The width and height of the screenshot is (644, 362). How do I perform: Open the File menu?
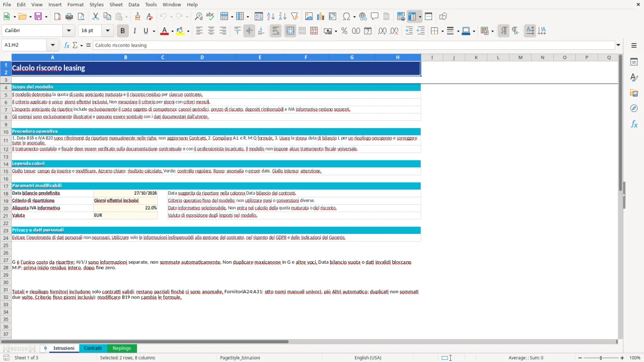pyautogui.click(x=7, y=4)
